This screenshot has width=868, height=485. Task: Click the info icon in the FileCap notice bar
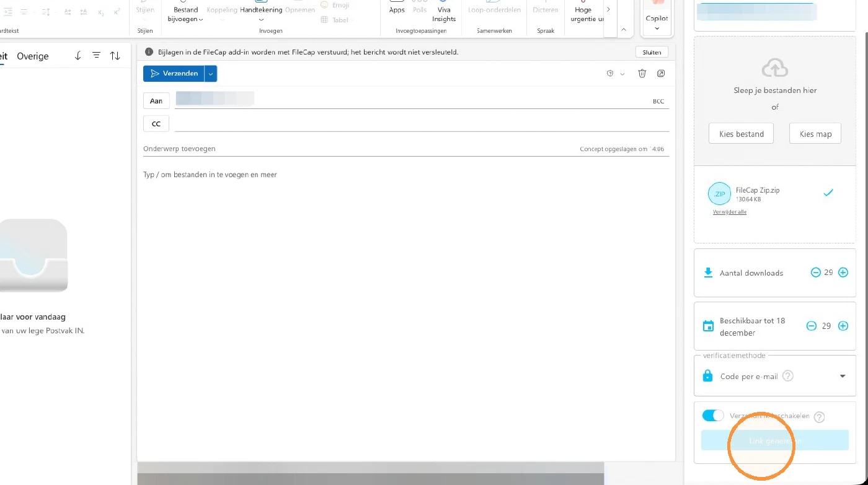[149, 52]
